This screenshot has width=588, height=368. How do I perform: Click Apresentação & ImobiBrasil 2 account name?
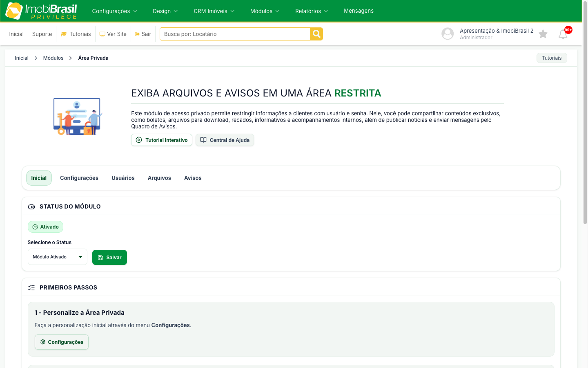(497, 31)
